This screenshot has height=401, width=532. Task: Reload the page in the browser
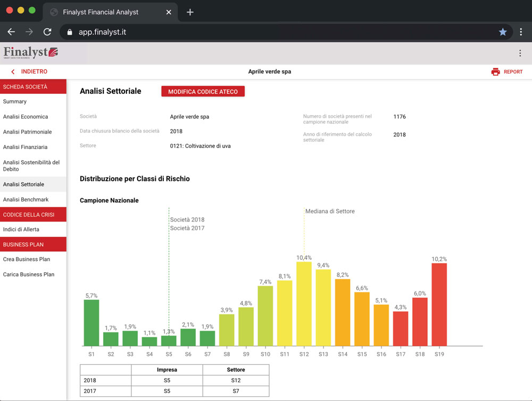[x=47, y=32]
